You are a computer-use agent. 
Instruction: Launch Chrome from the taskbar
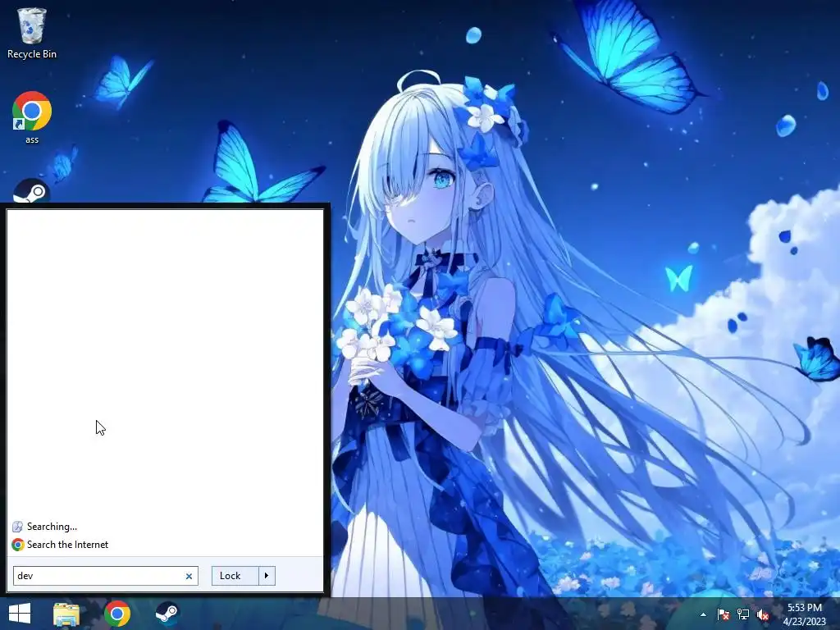coord(117,614)
